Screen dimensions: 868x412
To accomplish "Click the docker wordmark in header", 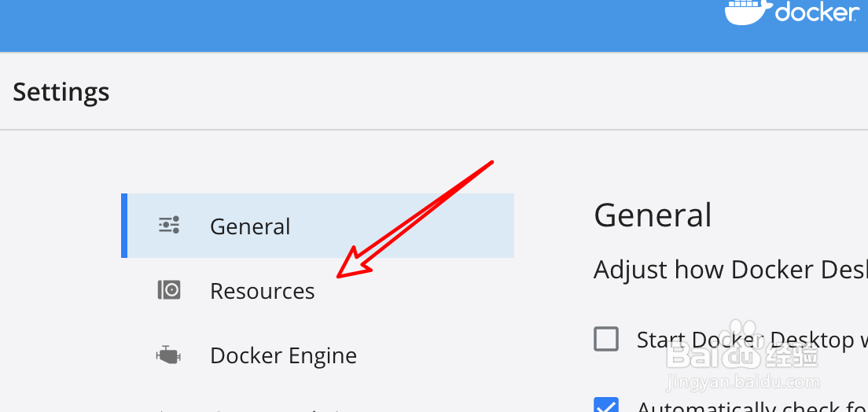I will (x=816, y=13).
